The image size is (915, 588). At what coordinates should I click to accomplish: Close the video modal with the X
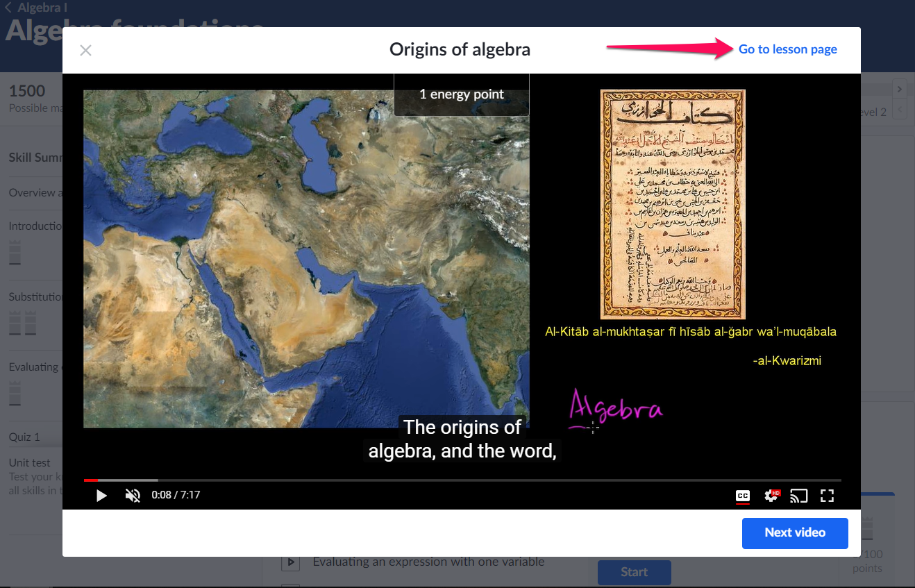point(85,50)
